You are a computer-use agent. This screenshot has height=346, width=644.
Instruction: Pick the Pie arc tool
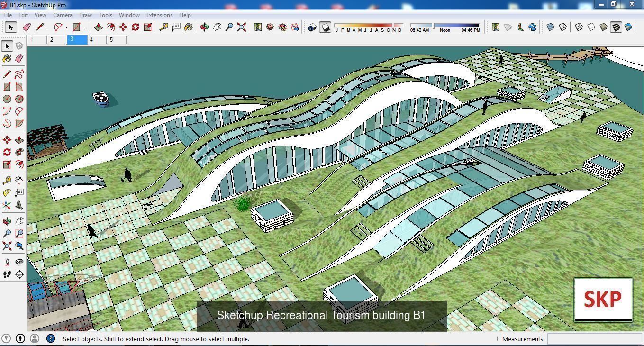[x=19, y=124]
